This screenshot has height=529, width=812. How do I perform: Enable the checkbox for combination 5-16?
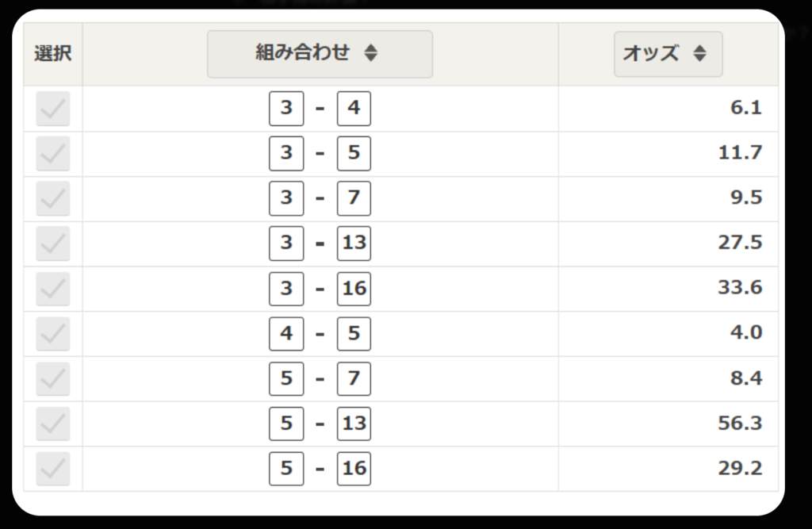tap(52, 469)
